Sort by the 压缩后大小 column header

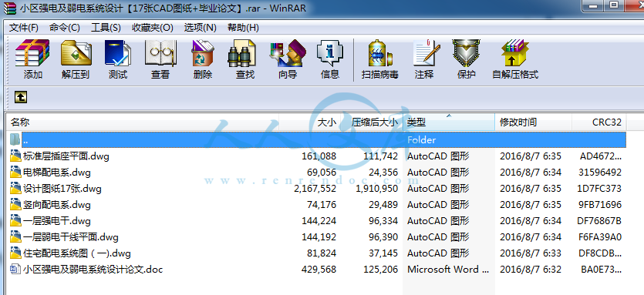pyautogui.click(x=372, y=122)
